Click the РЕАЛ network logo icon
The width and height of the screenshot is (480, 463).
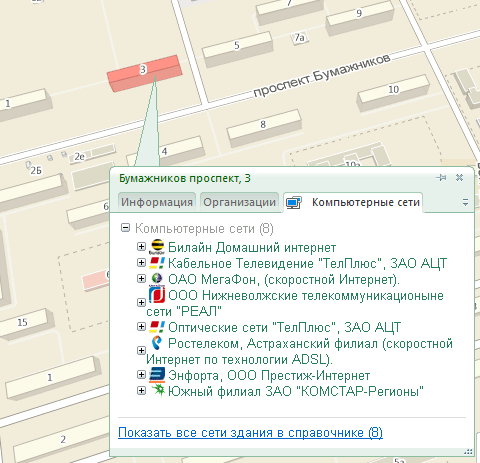(156, 295)
